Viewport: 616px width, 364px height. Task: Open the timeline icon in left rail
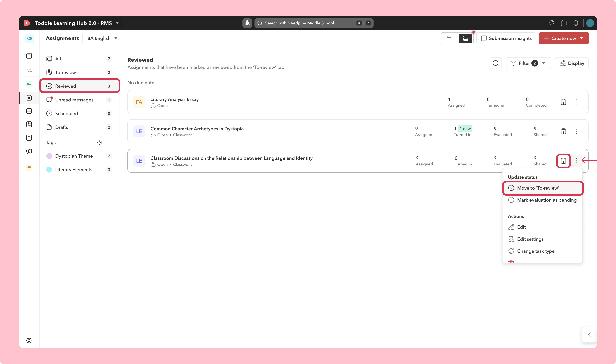(29, 69)
